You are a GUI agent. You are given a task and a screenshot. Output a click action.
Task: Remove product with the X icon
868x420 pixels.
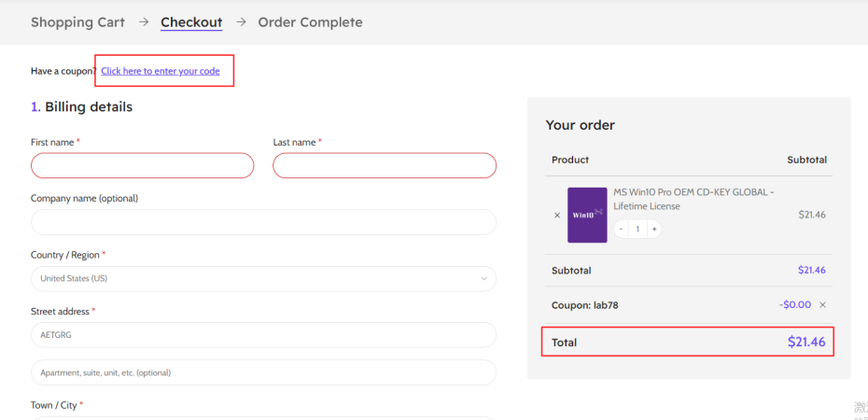tap(557, 215)
